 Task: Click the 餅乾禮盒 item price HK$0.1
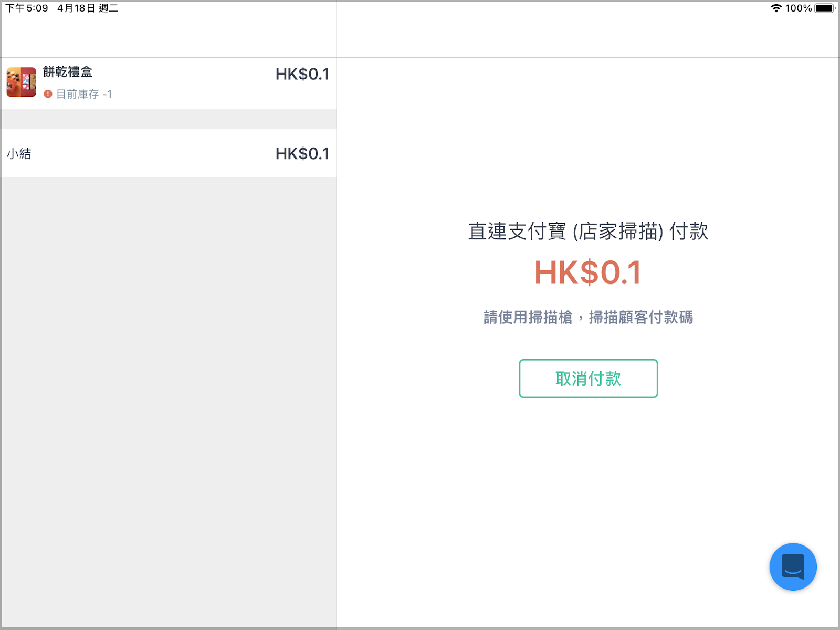point(302,75)
